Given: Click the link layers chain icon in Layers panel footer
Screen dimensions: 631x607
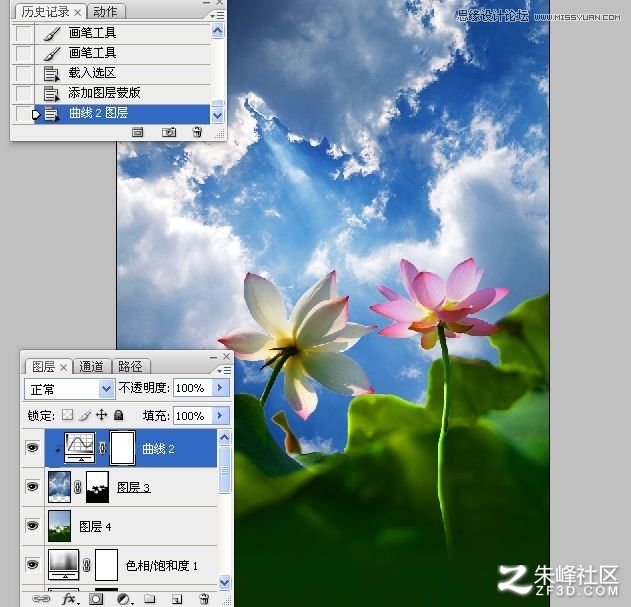Looking at the screenshot, I should [41, 599].
